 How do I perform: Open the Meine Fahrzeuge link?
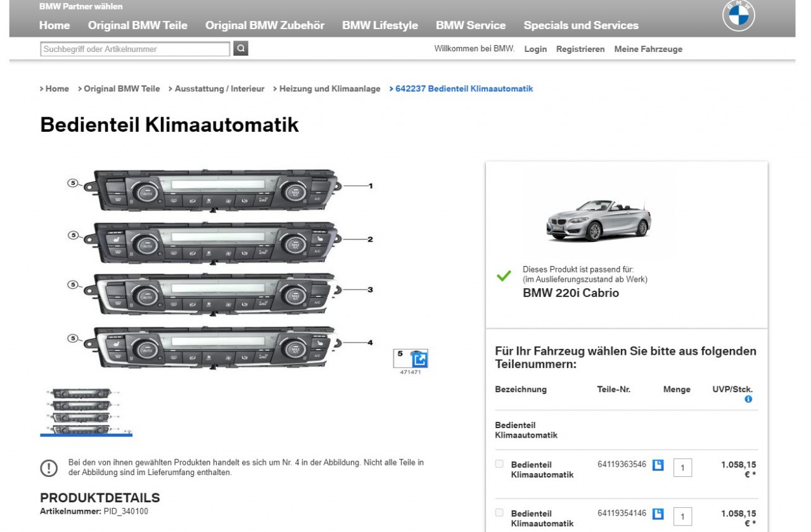pyautogui.click(x=648, y=49)
